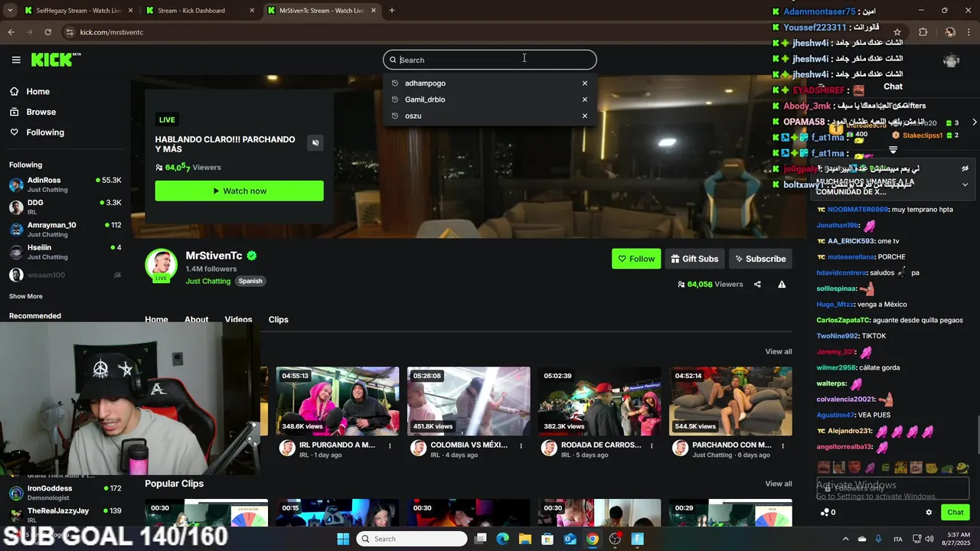Viewport: 980px width, 551px height.
Task: Subscribe to MrStivenTc
Action: click(760, 259)
